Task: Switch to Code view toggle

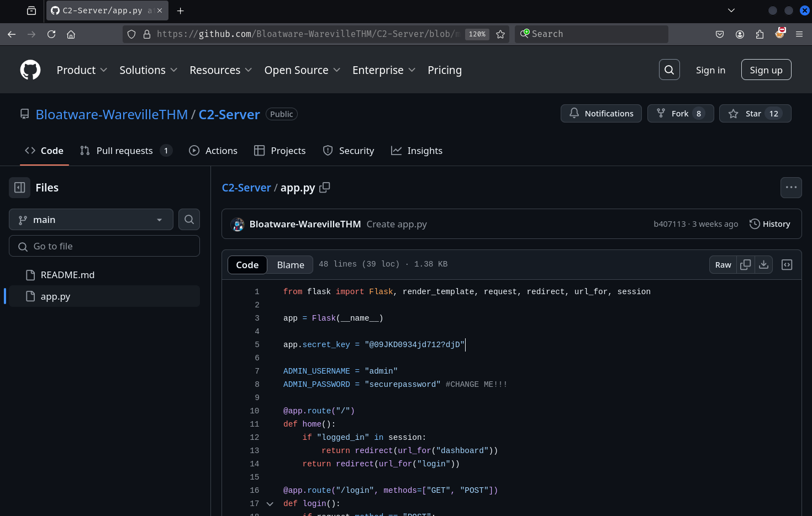Action: [247, 265]
